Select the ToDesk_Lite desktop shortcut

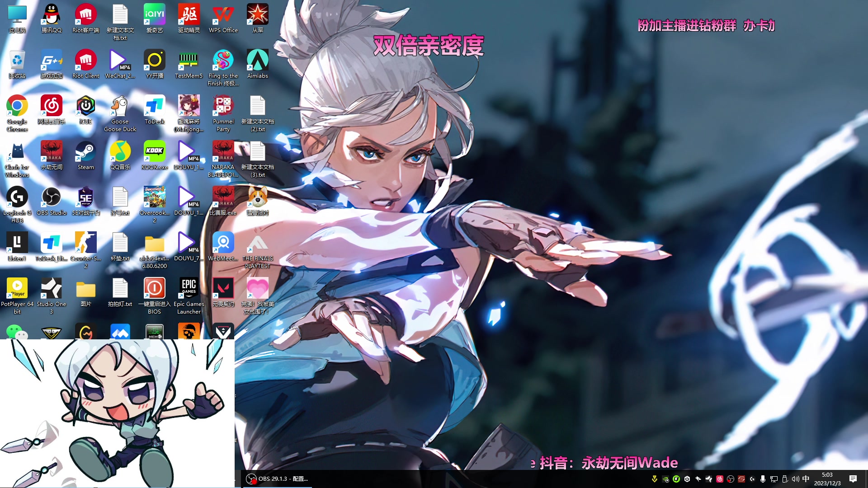click(52, 247)
